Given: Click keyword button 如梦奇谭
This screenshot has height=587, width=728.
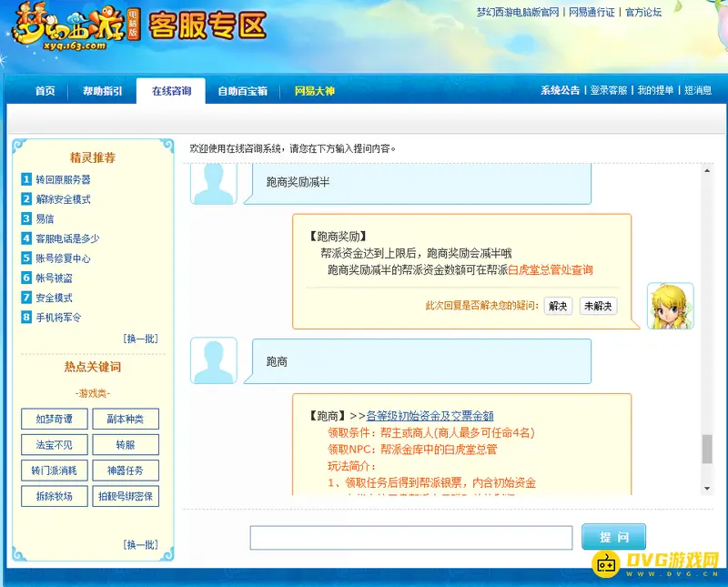Looking at the screenshot, I should (x=55, y=419).
